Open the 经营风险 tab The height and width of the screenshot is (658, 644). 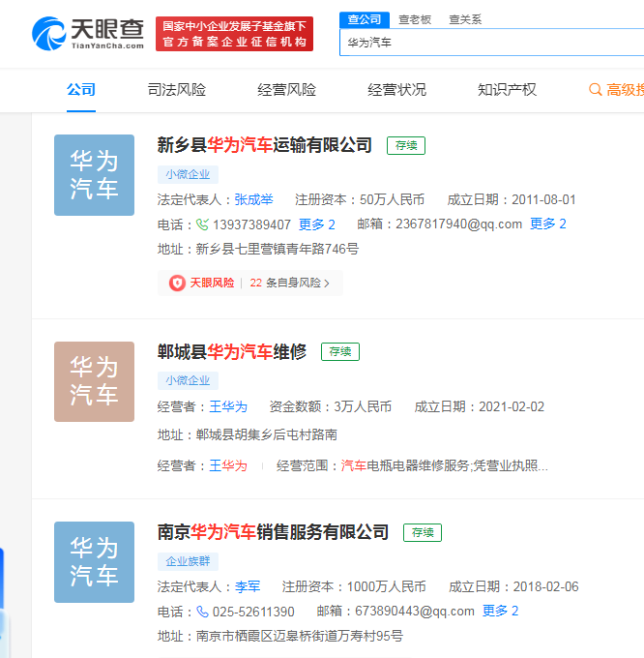point(287,90)
